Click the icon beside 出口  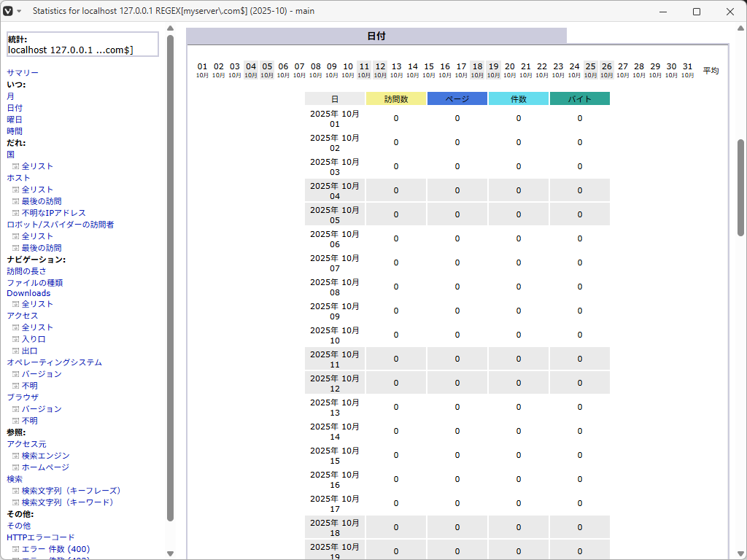(15, 351)
